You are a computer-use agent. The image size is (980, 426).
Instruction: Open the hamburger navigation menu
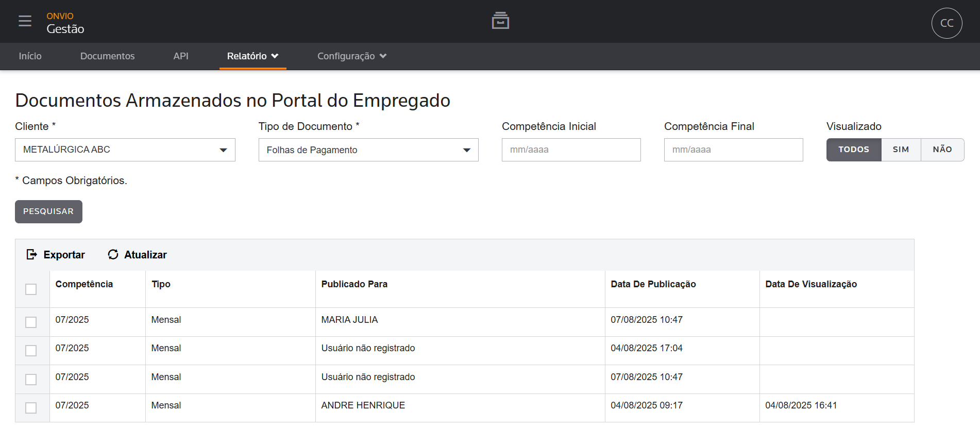25,21
